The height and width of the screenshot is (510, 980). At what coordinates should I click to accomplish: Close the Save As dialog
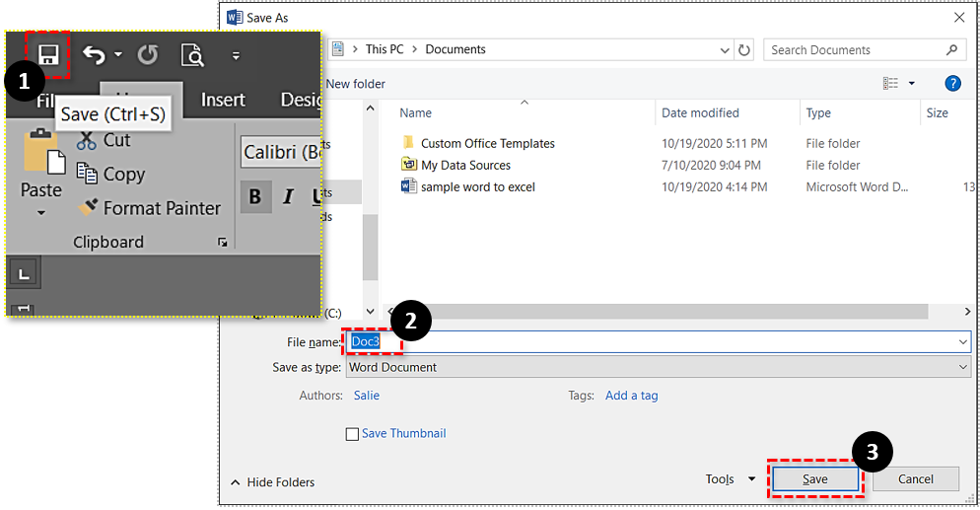(959, 18)
